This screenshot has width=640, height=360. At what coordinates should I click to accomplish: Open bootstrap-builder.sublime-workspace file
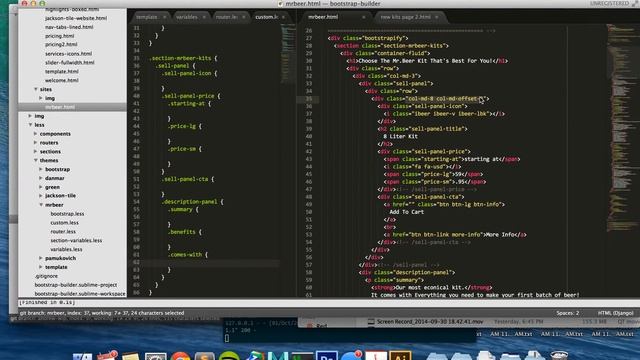(x=80, y=293)
